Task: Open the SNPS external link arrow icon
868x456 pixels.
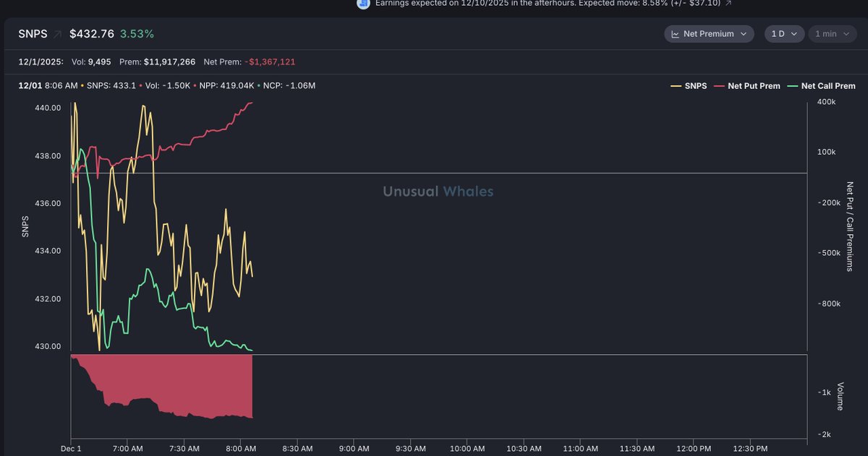Action: (x=58, y=34)
